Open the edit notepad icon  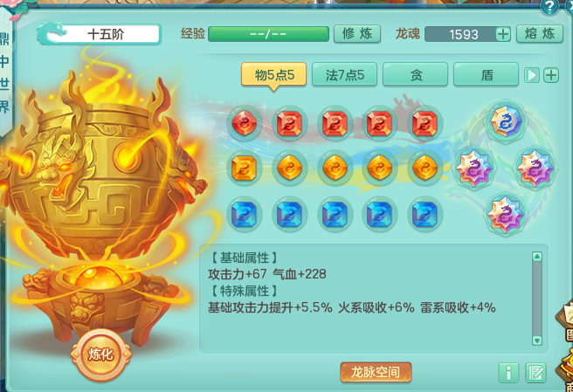click(x=535, y=373)
